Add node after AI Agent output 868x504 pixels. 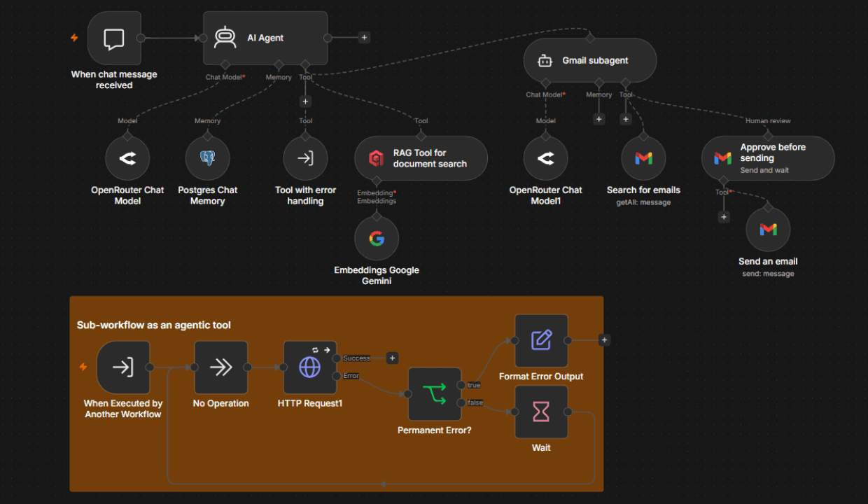[x=364, y=38]
